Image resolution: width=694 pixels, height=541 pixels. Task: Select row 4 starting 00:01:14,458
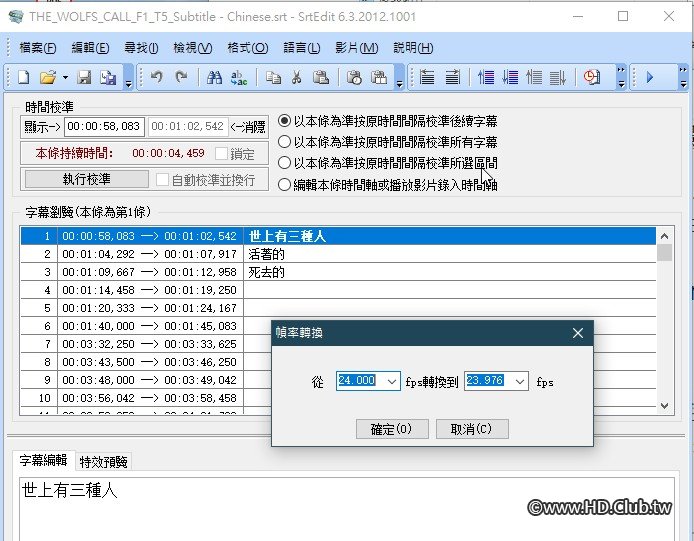click(x=338, y=290)
